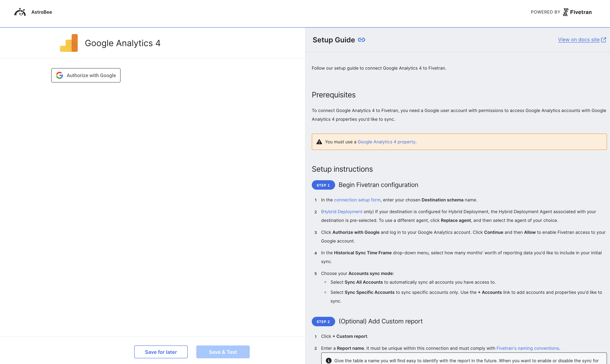Screen dimensions: 610x364
Task: Open Google Analytics 4 property link
Action: click(x=386, y=142)
